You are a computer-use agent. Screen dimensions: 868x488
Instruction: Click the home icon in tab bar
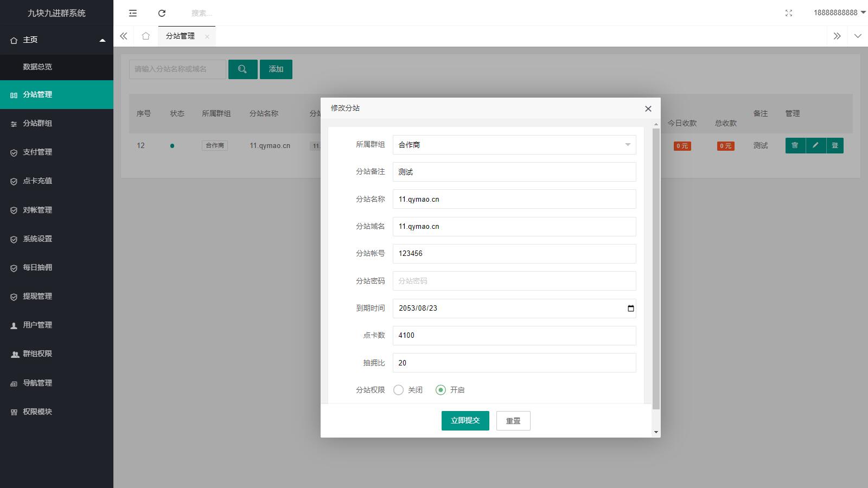[x=145, y=36]
